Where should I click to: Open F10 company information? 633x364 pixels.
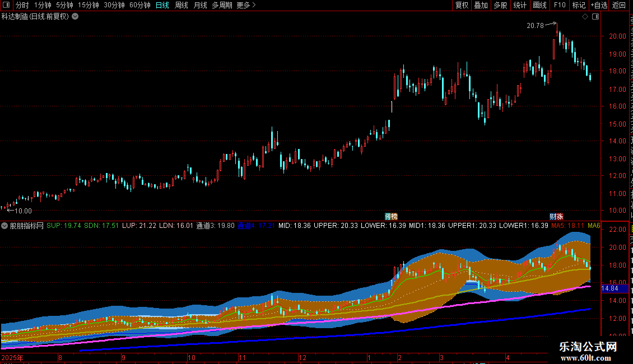pos(560,5)
